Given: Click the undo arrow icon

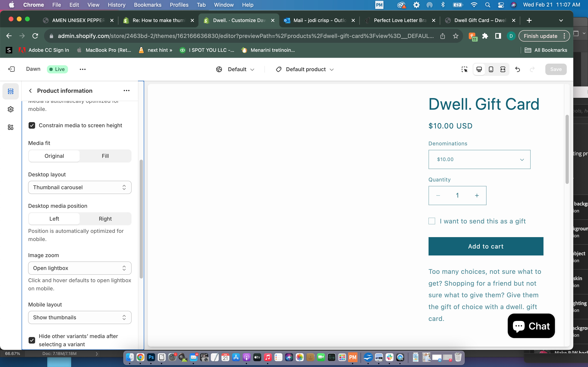Looking at the screenshot, I should 518,69.
